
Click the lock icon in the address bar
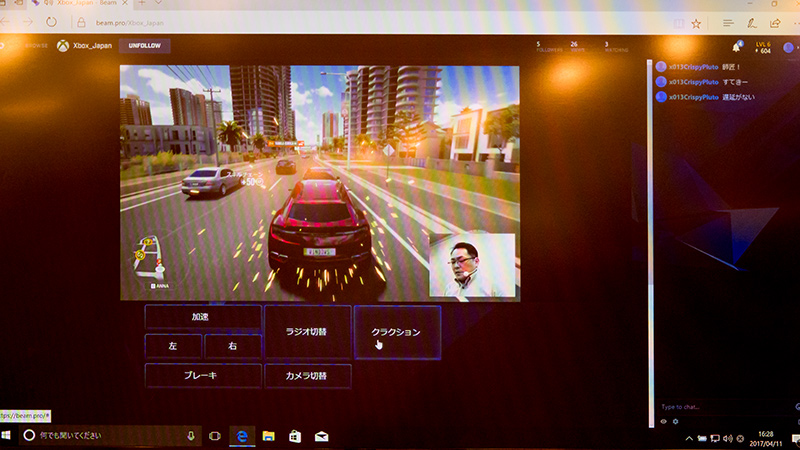click(81, 23)
